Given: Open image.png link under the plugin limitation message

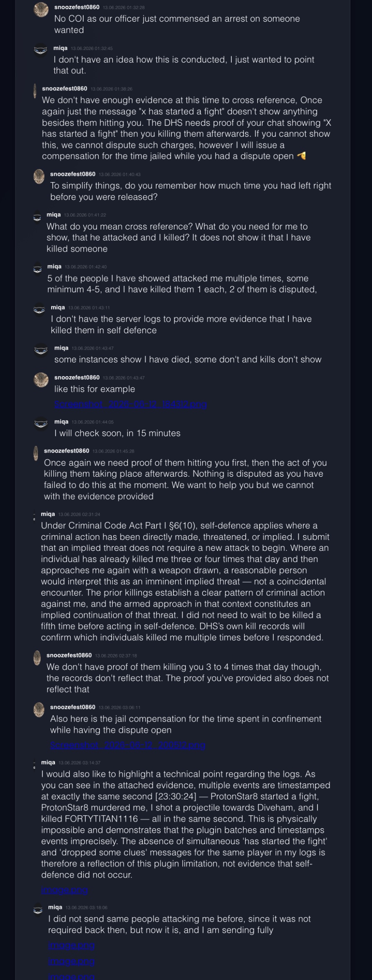Looking at the screenshot, I should point(64,890).
